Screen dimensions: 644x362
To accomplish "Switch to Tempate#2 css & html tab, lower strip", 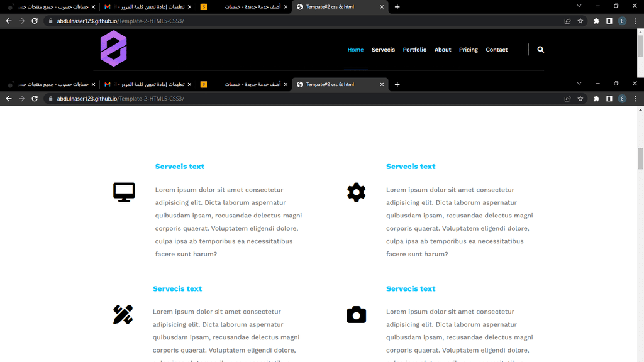I will [x=340, y=85].
